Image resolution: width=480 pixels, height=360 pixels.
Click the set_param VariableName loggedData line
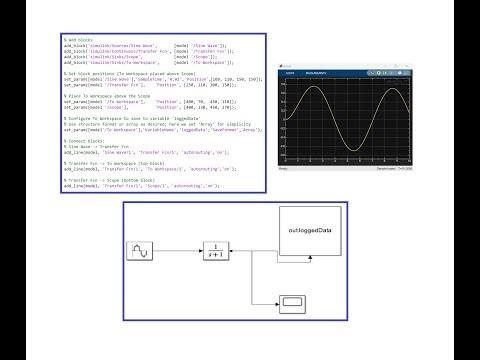click(x=163, y=130)
